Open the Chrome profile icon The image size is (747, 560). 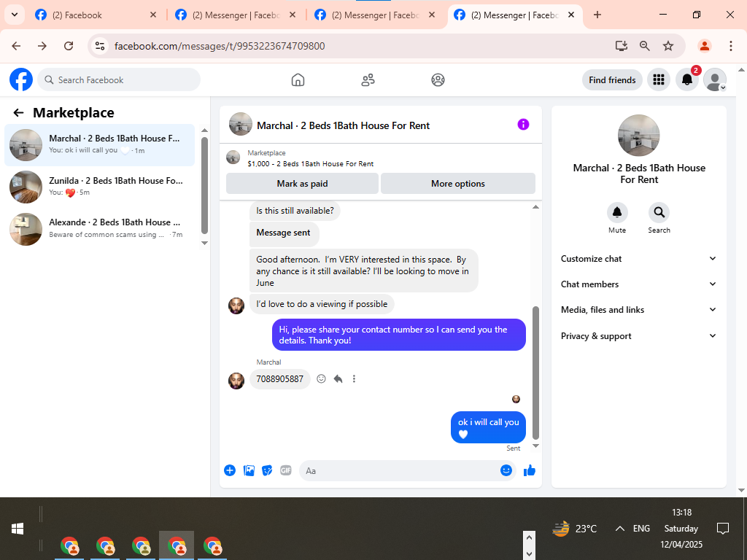[704, 46]
